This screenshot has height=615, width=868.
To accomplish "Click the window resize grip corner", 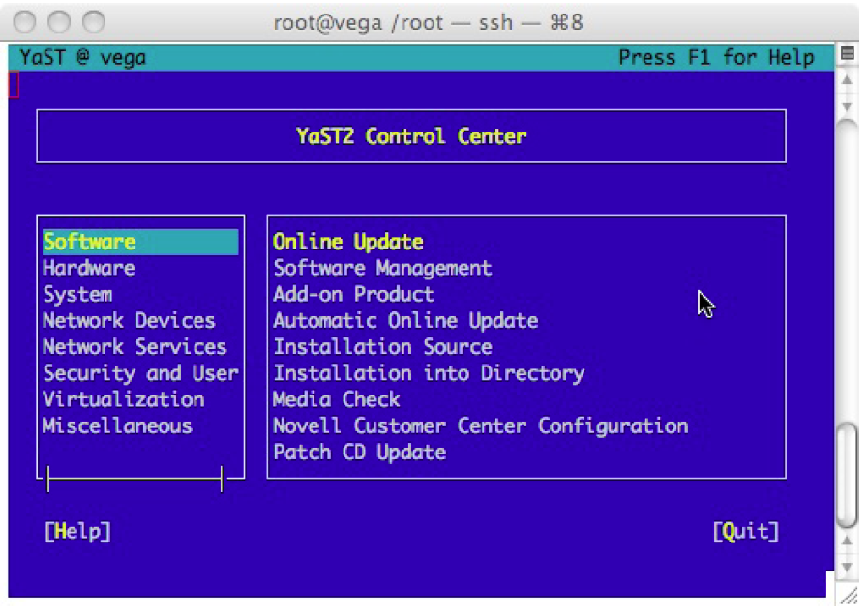I will (x=849, y=597).
